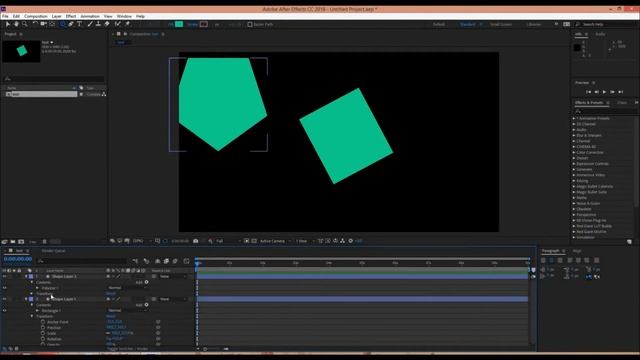The image size is (640, 360).
Task: Toggle the Transparency Grid icon
Action: [254, 241]
